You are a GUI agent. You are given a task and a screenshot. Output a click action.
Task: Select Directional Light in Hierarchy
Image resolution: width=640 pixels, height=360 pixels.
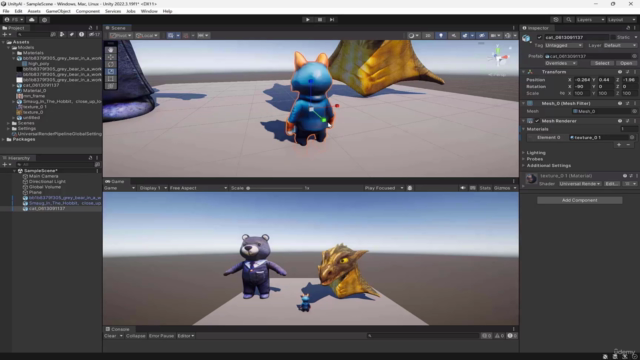tap(47, 182)
